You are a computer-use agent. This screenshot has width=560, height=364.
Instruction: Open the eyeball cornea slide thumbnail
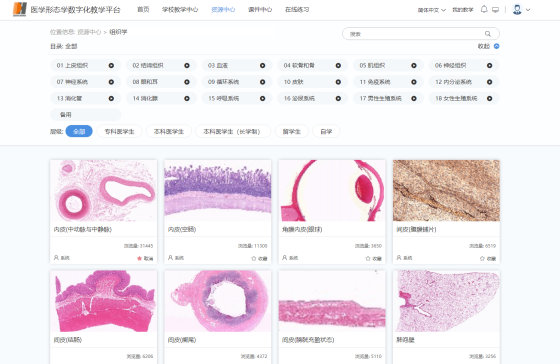click(x=332, y=190)
